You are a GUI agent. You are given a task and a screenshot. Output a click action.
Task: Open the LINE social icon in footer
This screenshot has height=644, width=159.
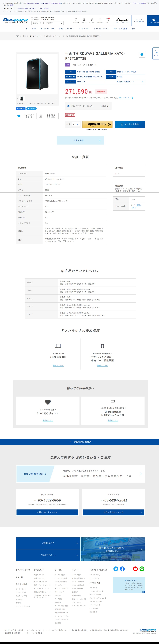(x=142, y=569)
